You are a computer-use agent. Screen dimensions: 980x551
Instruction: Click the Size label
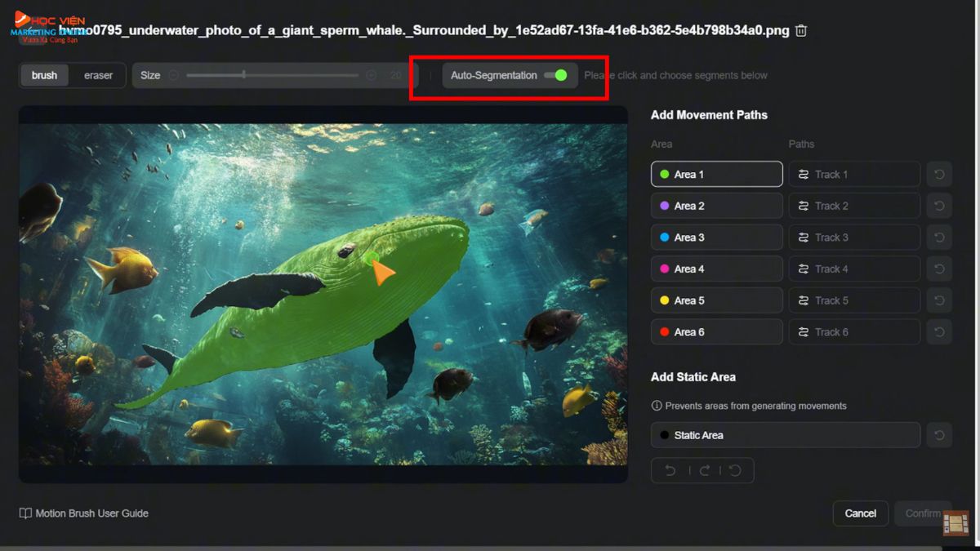tap(150, 75)
